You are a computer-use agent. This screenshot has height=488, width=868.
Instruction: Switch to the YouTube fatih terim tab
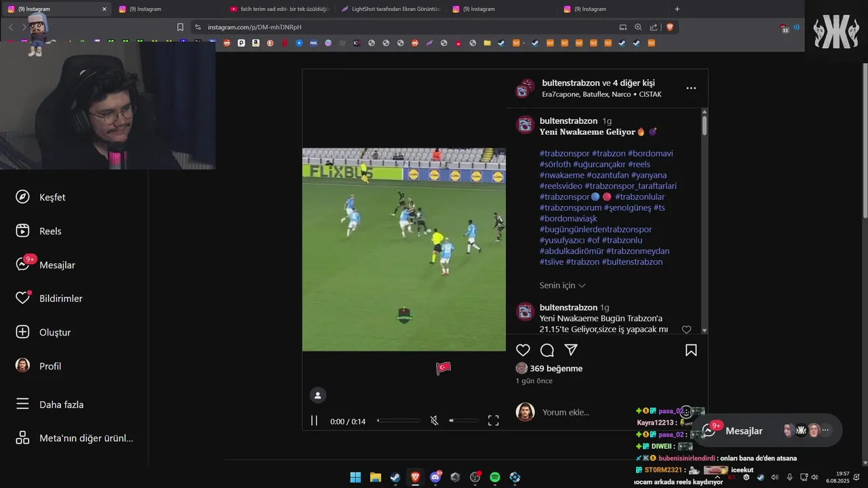[280, 9]
